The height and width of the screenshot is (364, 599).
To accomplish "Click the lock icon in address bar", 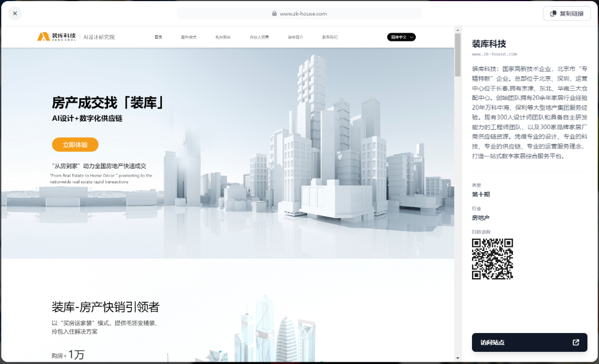I will pyautogui.click(x=275, y=13).
